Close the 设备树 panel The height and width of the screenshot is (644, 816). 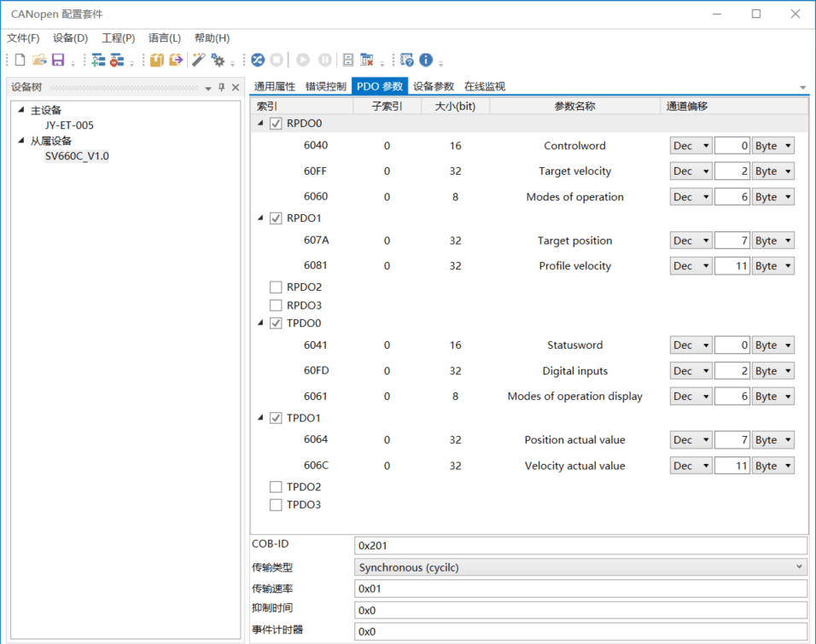point(236,87)
